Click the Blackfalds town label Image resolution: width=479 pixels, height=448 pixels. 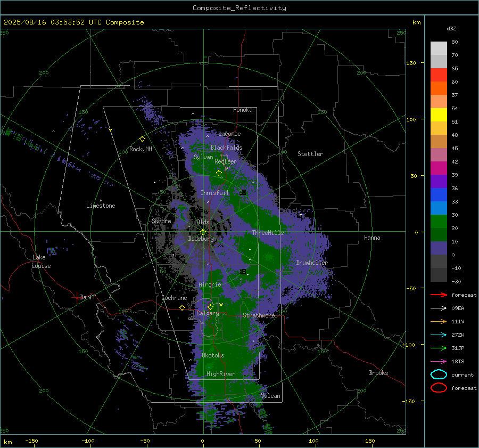226,148
